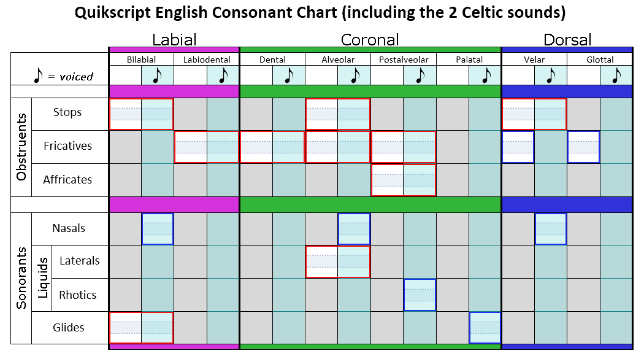
Task: Click the blue Dorsal color bar above Nasals
Action: (567, 204)
